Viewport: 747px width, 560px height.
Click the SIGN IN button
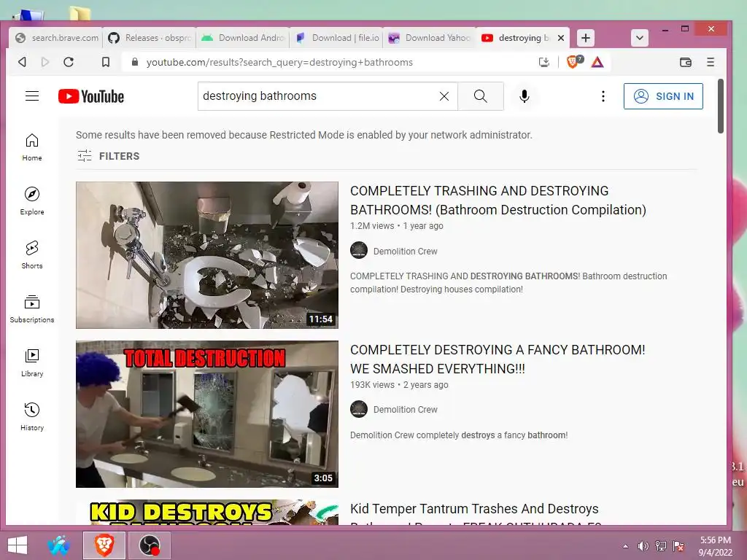(x=663, y=96)
